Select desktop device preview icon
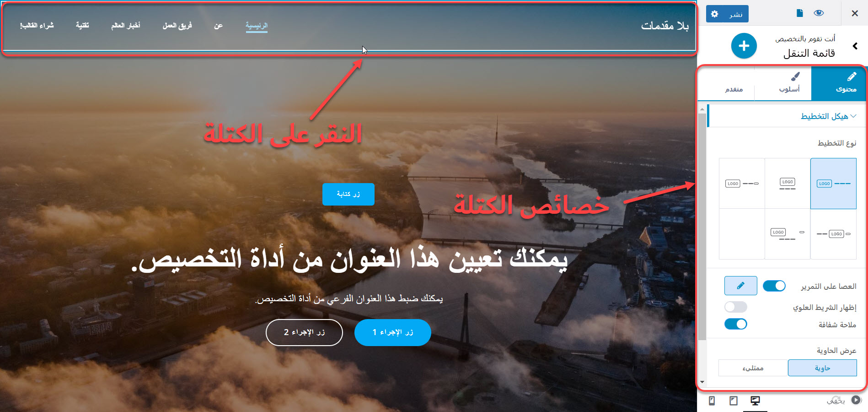The width and height of the screenshot is (868, 412). click(x=755, y=401)
